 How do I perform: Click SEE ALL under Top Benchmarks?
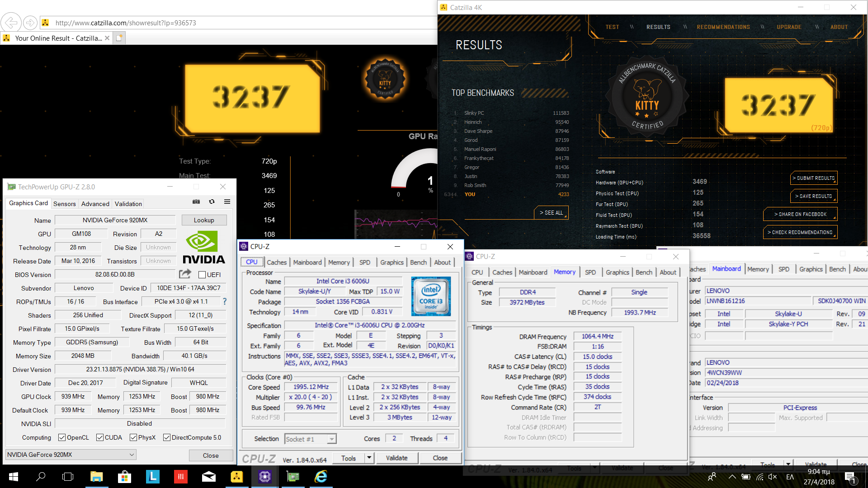point(552,213)
